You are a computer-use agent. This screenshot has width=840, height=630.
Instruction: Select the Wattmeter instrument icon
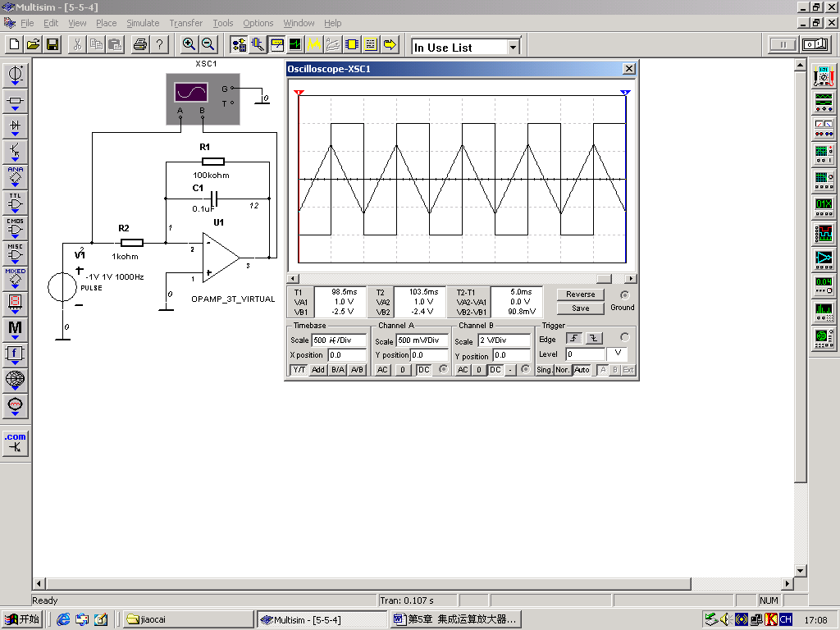824,128
